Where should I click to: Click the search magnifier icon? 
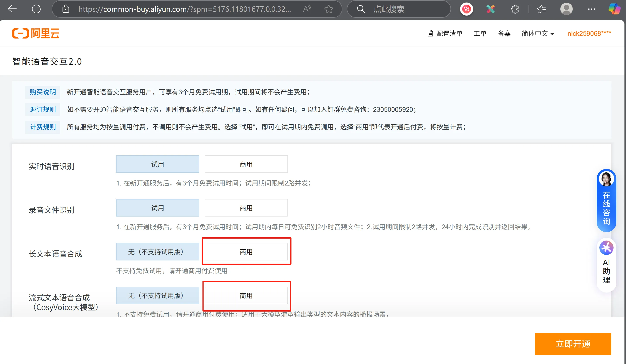(x=361, y=9)
